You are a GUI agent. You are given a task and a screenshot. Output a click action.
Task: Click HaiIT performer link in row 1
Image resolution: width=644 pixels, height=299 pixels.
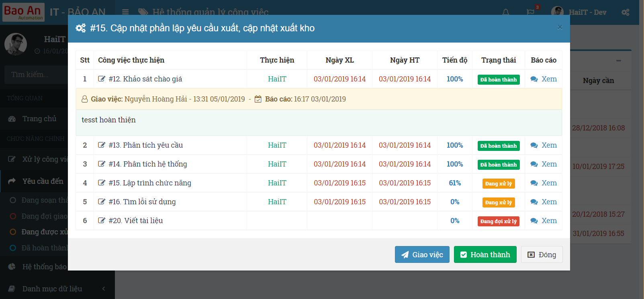[x=277, y=79]
